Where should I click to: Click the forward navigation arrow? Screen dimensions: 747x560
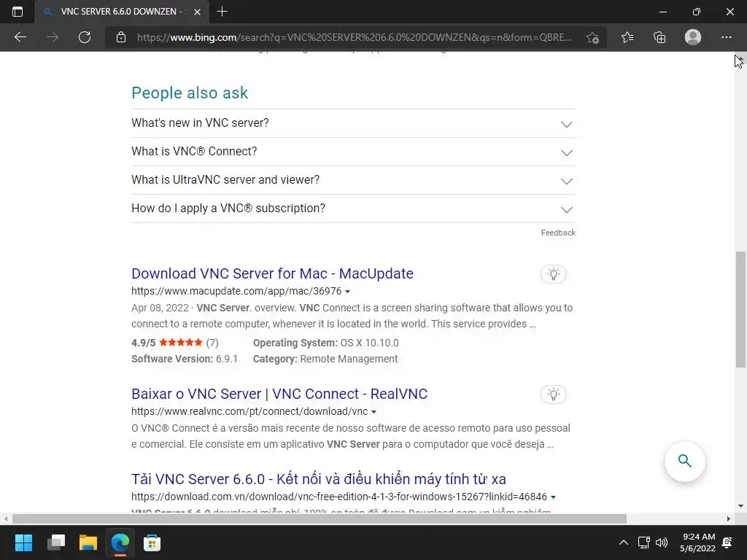click(x=53, y=37)
